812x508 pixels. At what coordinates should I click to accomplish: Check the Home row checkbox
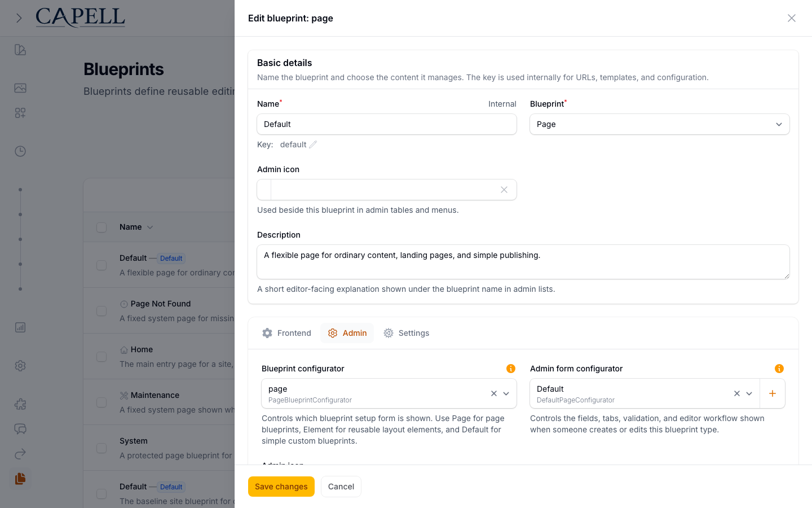click(101, 357)
